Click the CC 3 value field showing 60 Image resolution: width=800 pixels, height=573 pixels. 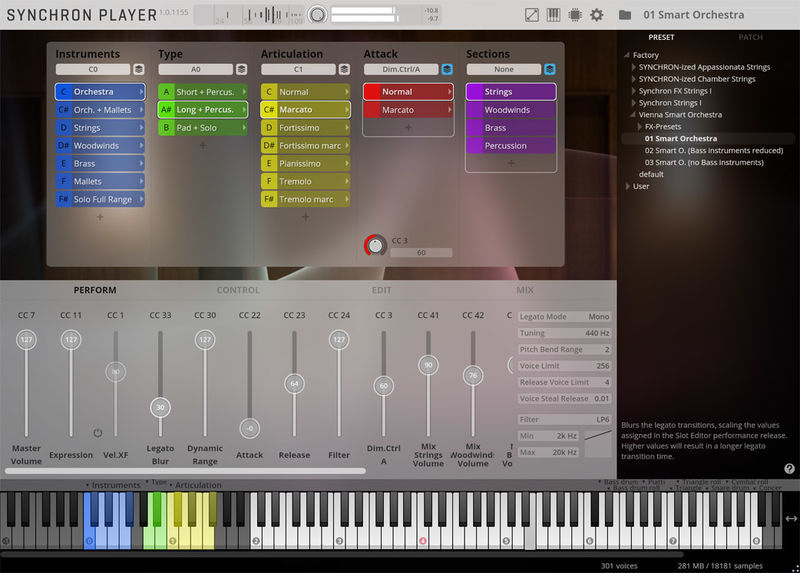[x=421, y=253]
